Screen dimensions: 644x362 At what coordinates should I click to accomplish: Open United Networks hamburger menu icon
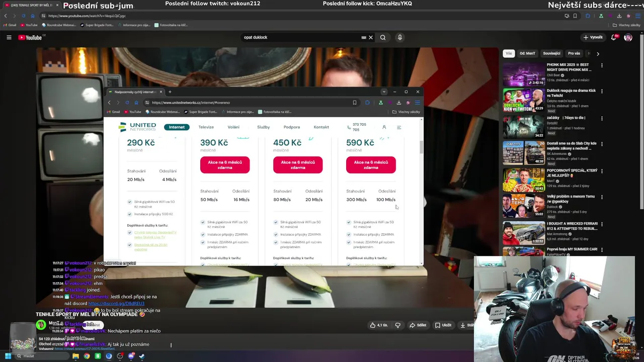pyautogui.click(x=399, y=127)
